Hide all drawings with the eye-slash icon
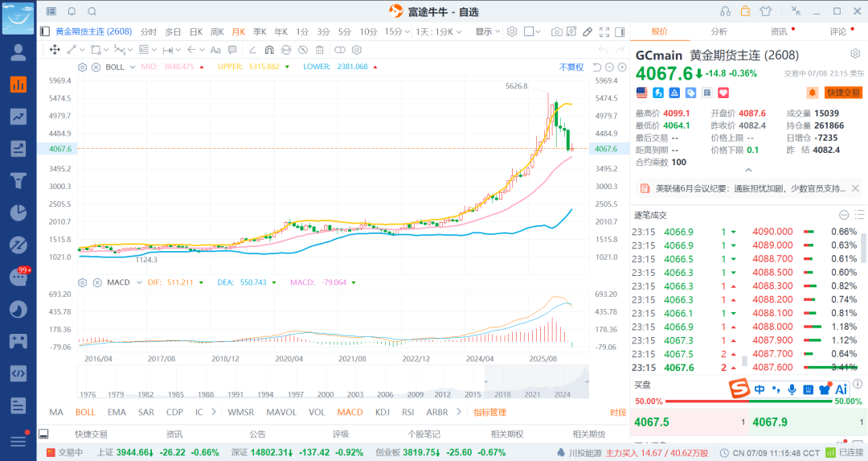This screenshot has width=868, height=461. point(303,50)
